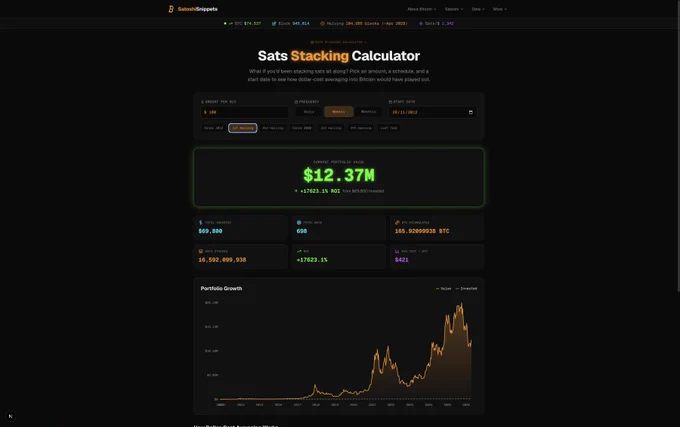Click the Halving clock icon

point(322,23)
